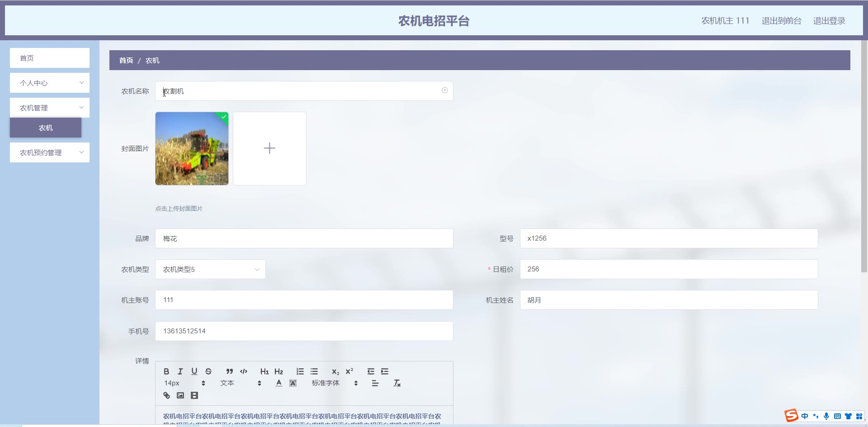The width and height of the screenshot is (868, 427).
Task: Apply Heading 1 style
Action: (264, 371)
